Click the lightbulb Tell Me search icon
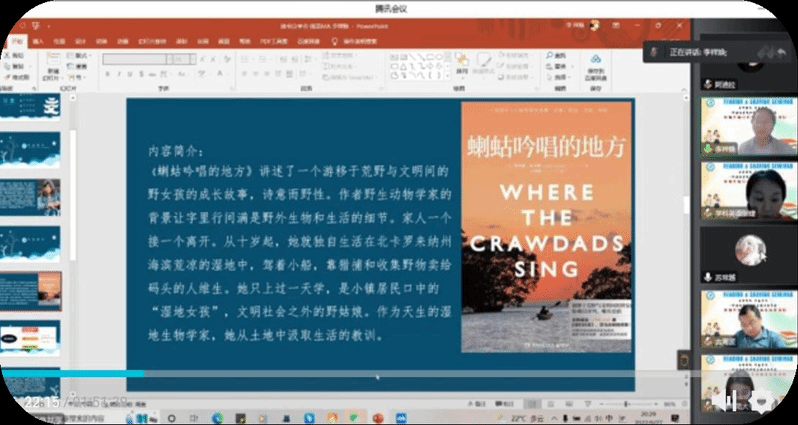The height and width of the screenshot is (425, 798). point(336,41)
